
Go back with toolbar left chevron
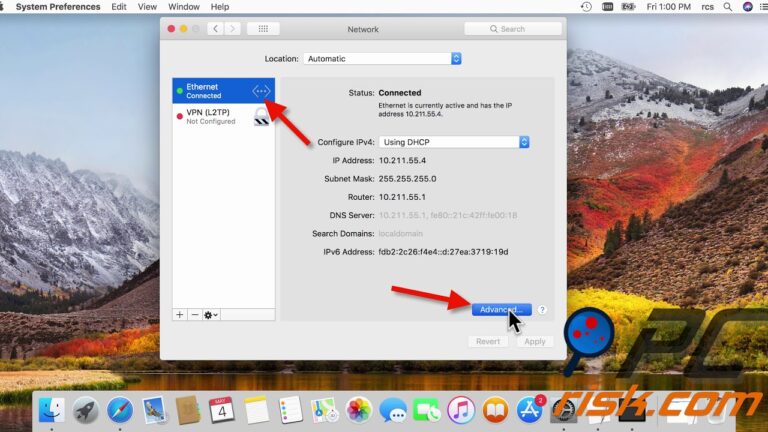tap(215, 29)
